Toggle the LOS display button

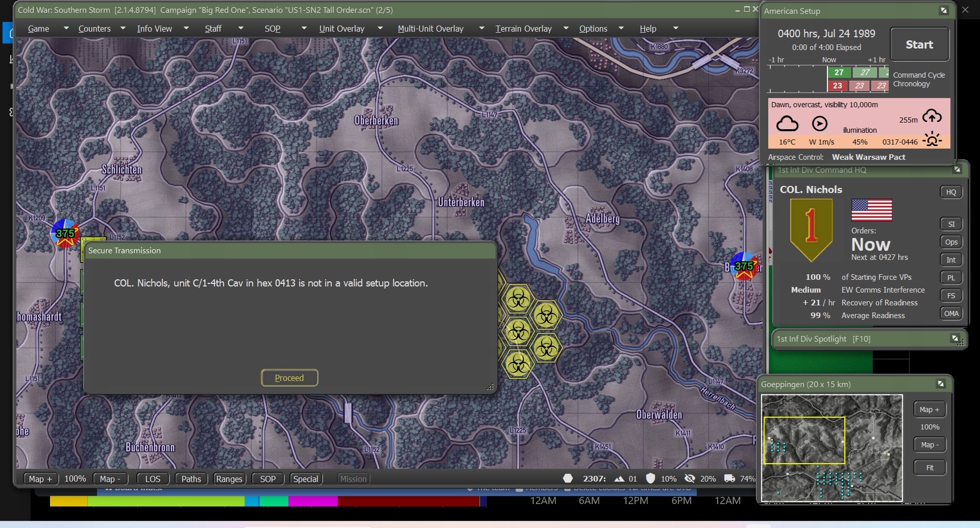tap(153, 479)
